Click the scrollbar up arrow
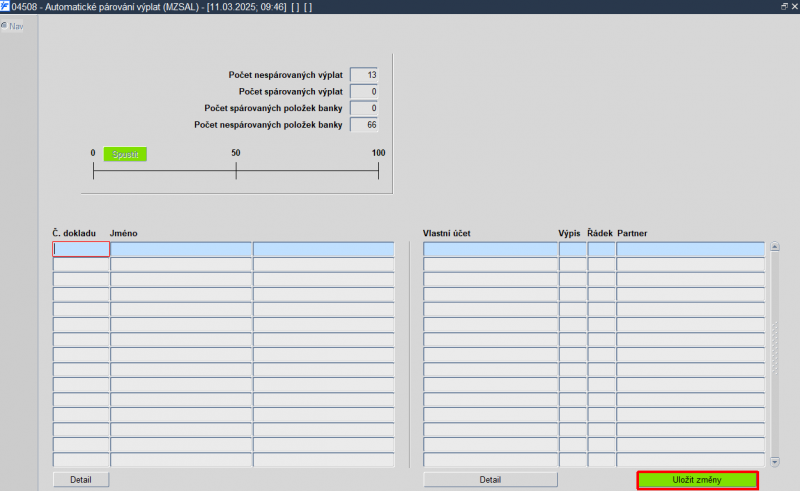Viewport: 800px width, 491px height. (x=774, y=247)
